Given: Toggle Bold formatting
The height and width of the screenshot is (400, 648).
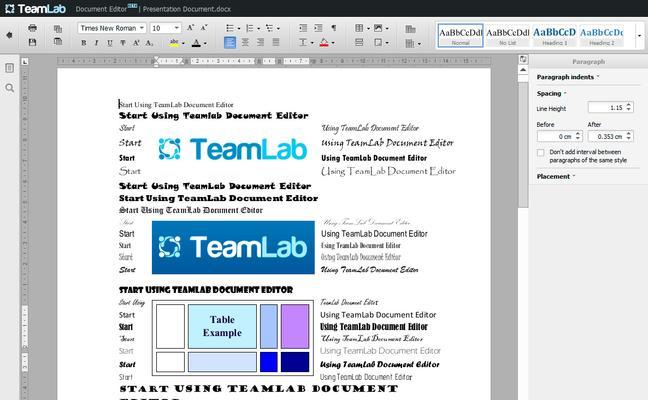Looking at the screenshot, I should tap(83, 43).
